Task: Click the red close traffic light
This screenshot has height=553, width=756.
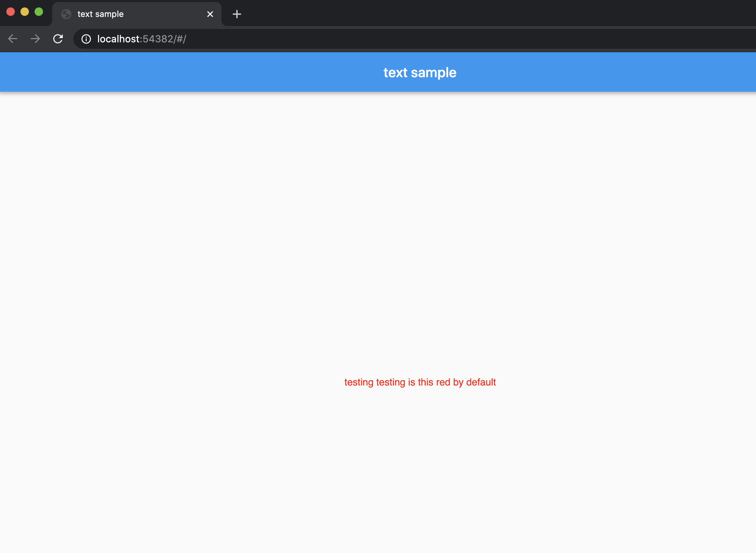Action: click(x=11, y=12)
